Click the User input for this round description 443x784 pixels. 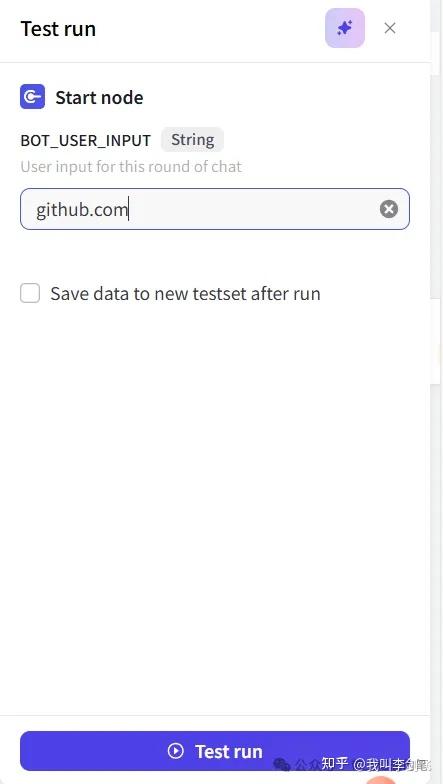coord(131,166)
